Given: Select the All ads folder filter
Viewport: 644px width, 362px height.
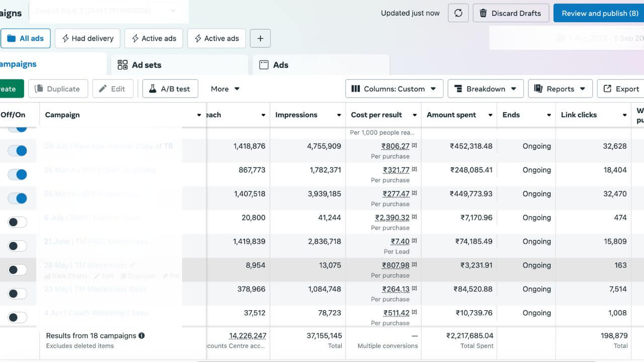Looking at the screenshot, I should [25, 38].
